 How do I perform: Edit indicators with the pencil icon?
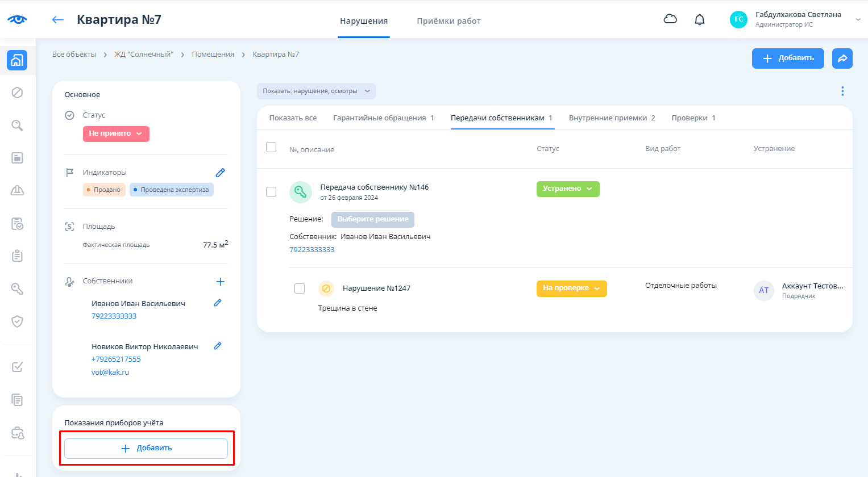[x=221, y=173]
